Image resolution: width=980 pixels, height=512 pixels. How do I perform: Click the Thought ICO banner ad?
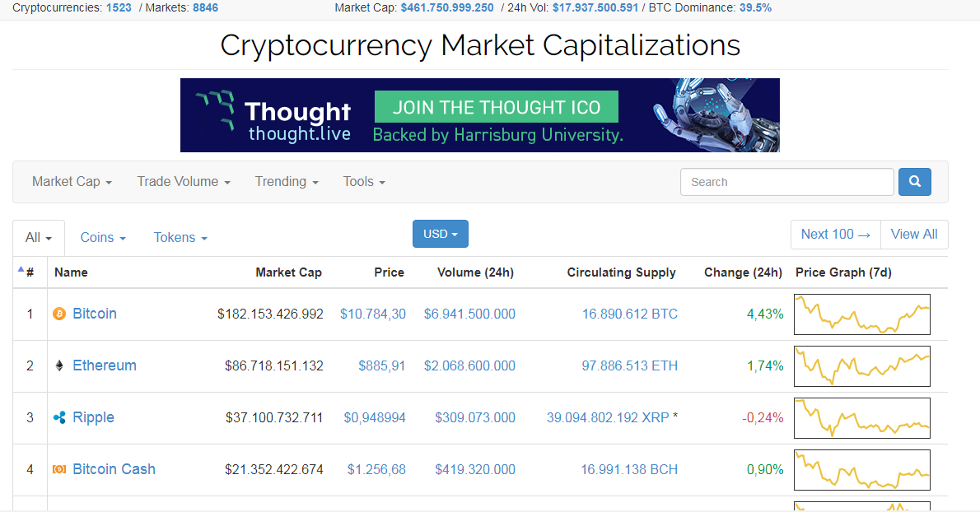click(x=479, y=115)
